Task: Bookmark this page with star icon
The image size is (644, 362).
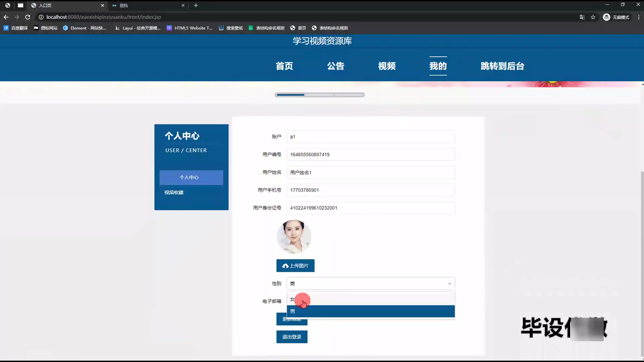Action: pyautogui.click(x=593, y=17)
